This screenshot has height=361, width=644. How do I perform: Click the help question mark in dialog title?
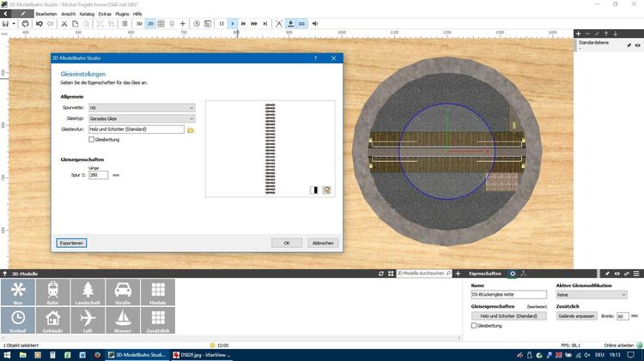pyautogui.click(x=315, y=58)
